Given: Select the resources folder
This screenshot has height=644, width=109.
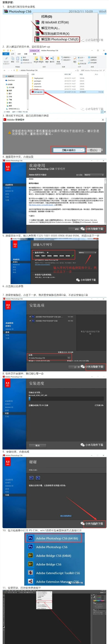Looking at the screenshot, I should coord(37,86).
